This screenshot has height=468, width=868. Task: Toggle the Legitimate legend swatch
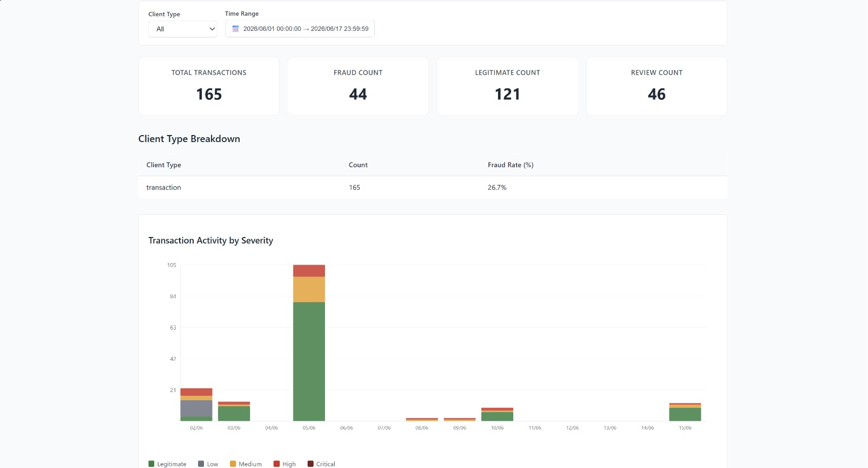(x=151, y=464)
